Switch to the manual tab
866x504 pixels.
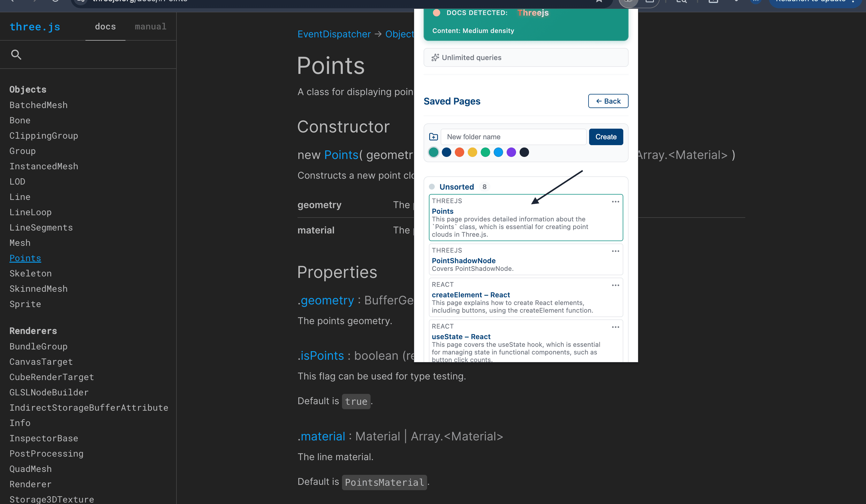[x=151, y=26]
